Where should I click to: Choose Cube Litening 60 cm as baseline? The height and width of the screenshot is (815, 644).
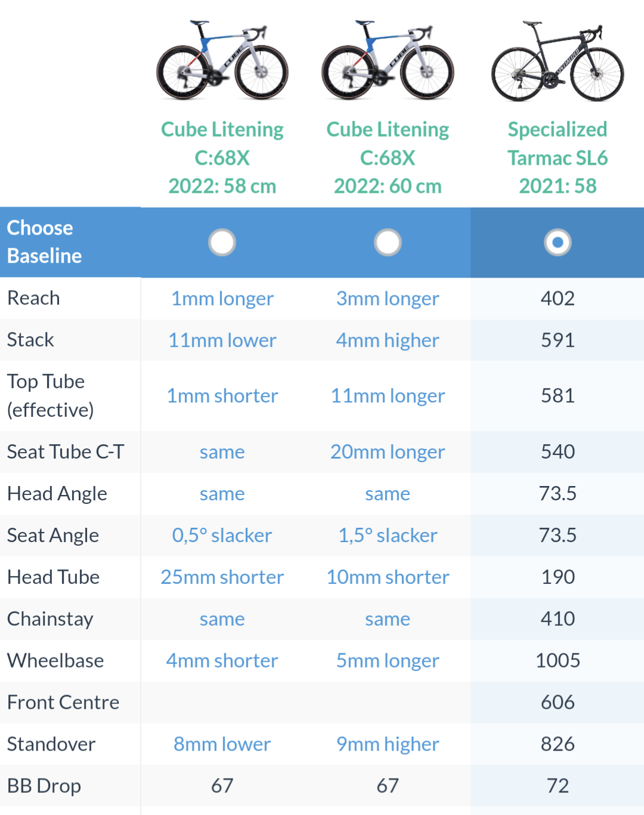[x=387, y=242]
